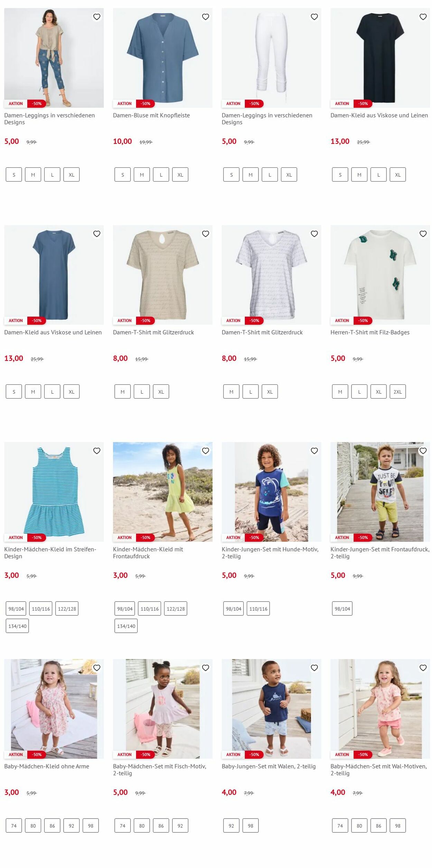
Task: Select size S for black Viskose dress
Action: click(340, 175)
